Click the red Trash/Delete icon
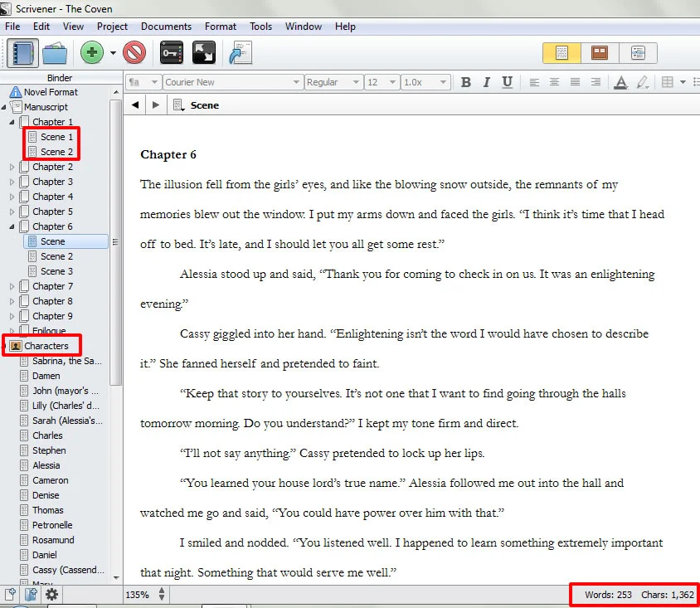Viewport: 700px width, 608px height. pos(134,53)
